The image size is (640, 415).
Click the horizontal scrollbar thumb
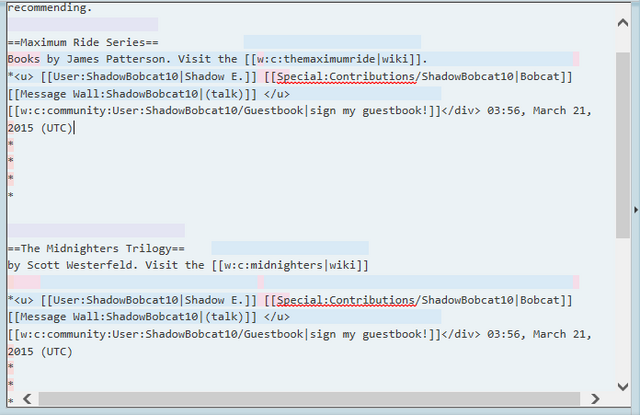click(x=309, y=399)
